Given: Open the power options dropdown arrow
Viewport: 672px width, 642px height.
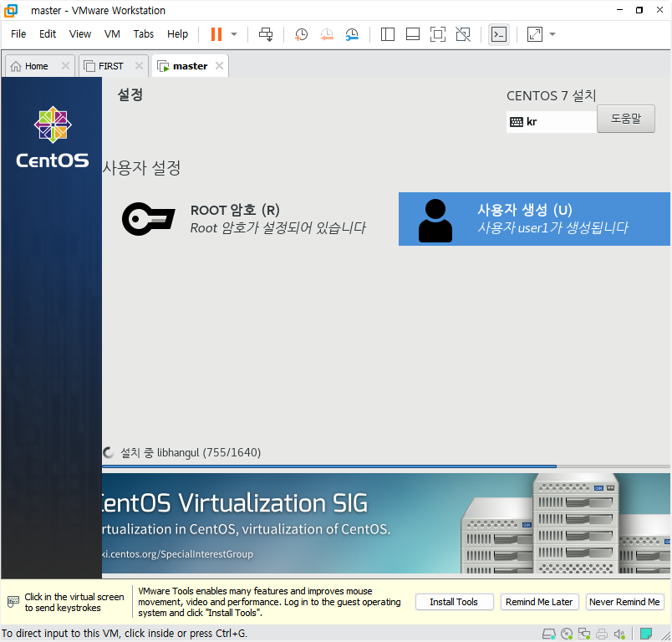Looking at the screenshot, I should [x=234, y=34].
